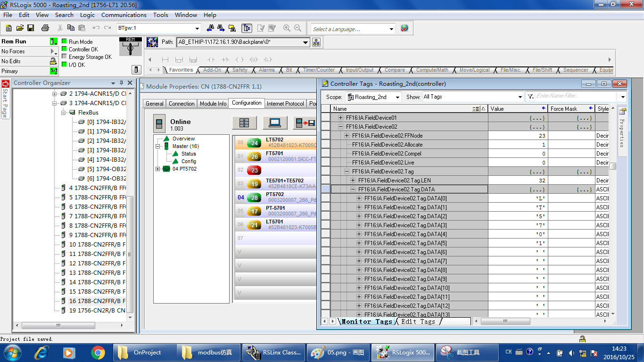Open the Windows Start menu
This screenshot has width=644, height=362.
[12, 352]
